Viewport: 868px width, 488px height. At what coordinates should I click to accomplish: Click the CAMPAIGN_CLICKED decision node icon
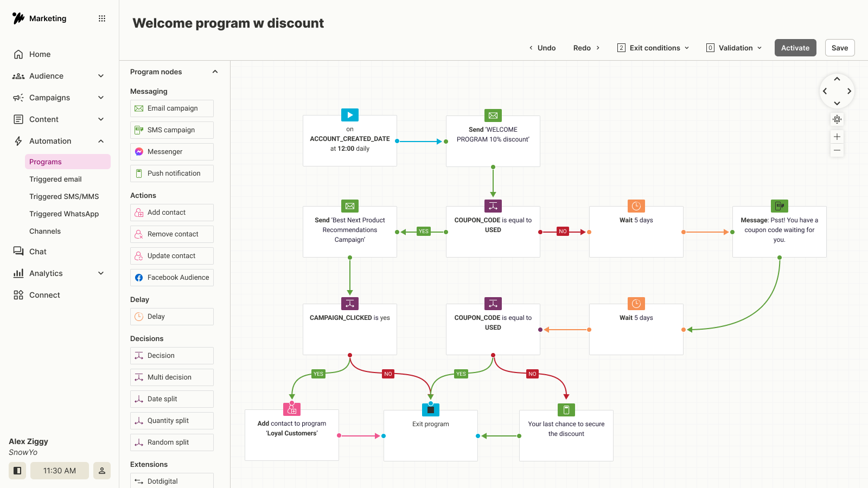click(x=350, y=304)
